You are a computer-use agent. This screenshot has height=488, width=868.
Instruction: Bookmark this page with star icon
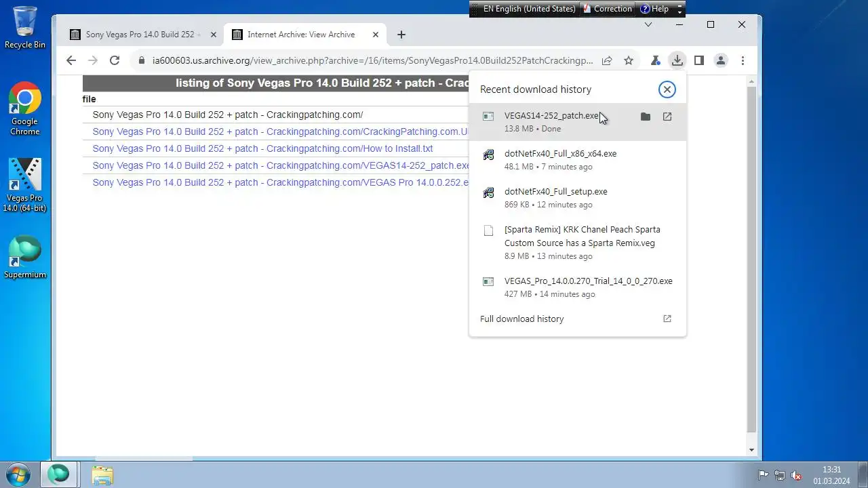tap(629, 60)
